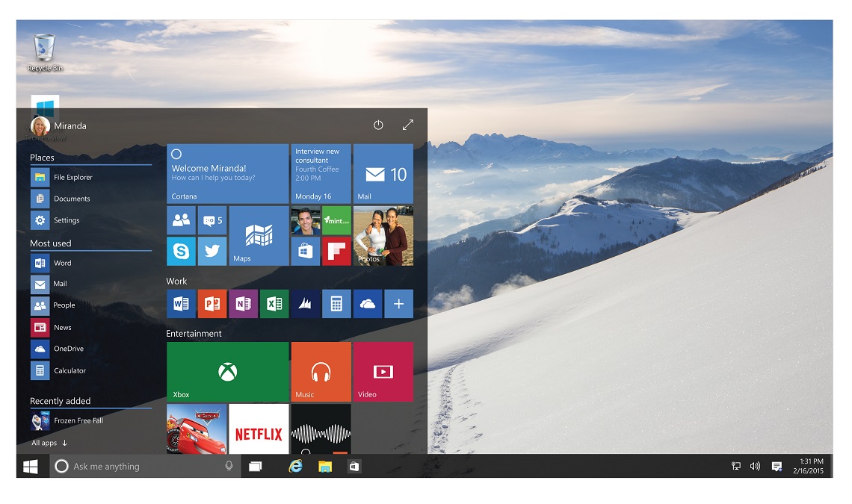Expand Start menu to full screen

(407, 125)
